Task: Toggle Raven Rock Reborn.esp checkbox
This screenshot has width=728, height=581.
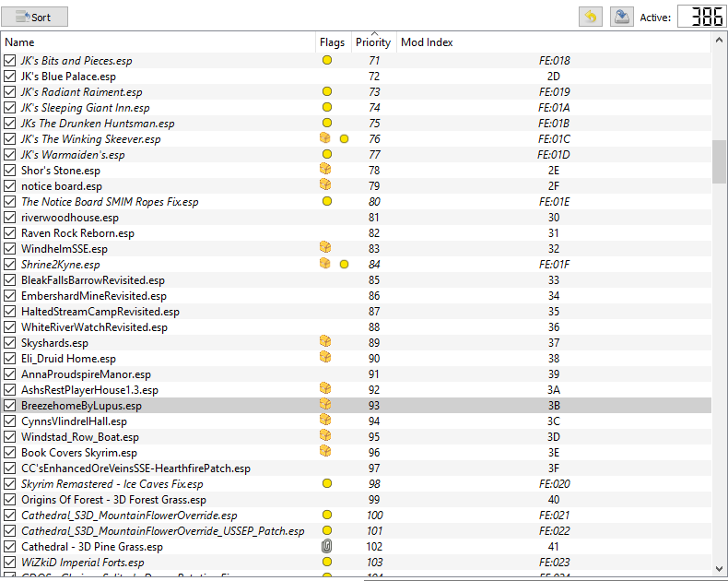Action: pos(9,233)
